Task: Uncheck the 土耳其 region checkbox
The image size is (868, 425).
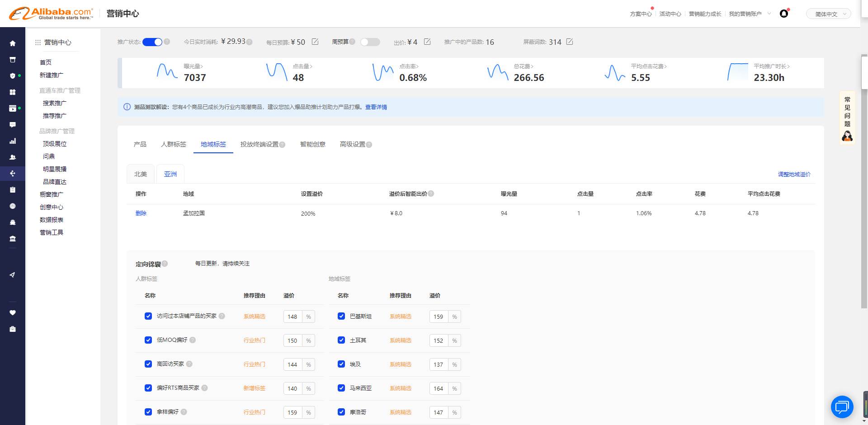Action: coord(341,340)
